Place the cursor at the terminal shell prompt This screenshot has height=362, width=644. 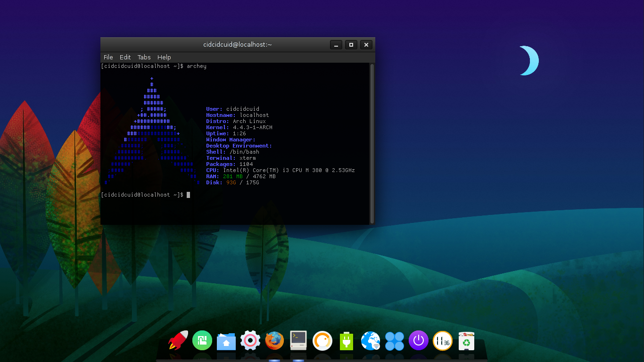pos(188,195)
